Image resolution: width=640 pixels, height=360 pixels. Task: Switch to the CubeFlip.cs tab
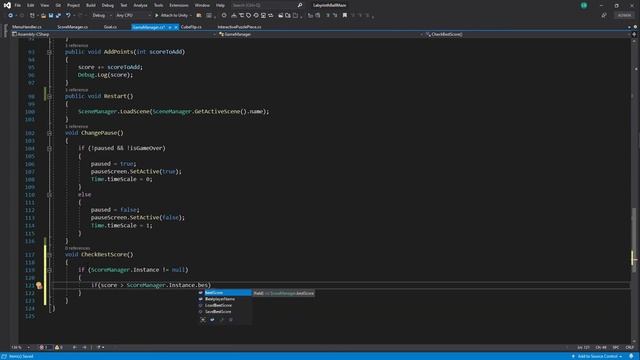191,27
